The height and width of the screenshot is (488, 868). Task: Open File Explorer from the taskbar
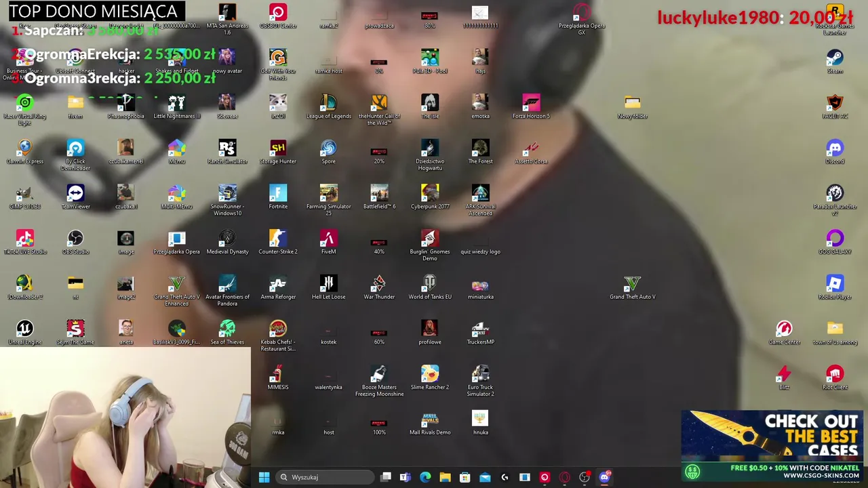click(445, 477)
